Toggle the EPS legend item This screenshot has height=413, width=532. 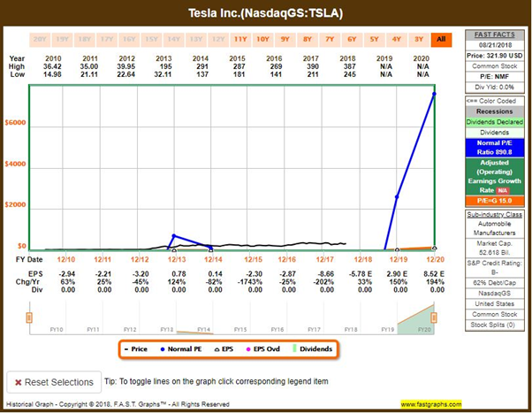224,348
